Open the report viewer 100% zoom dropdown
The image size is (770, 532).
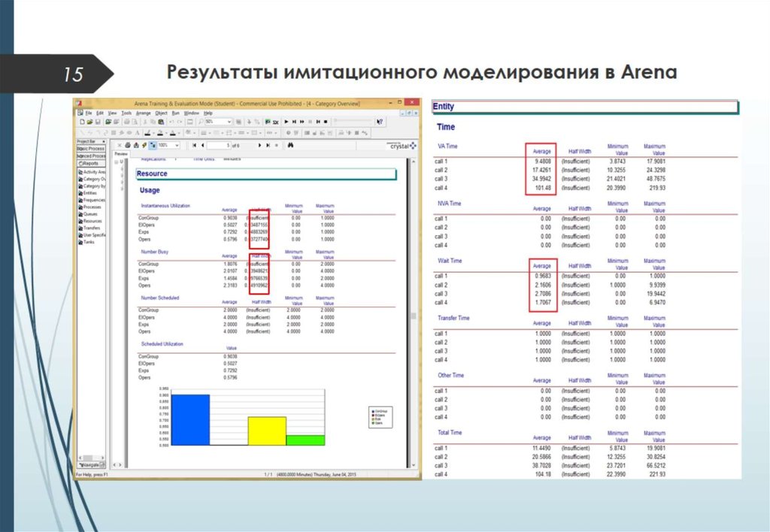176,145
